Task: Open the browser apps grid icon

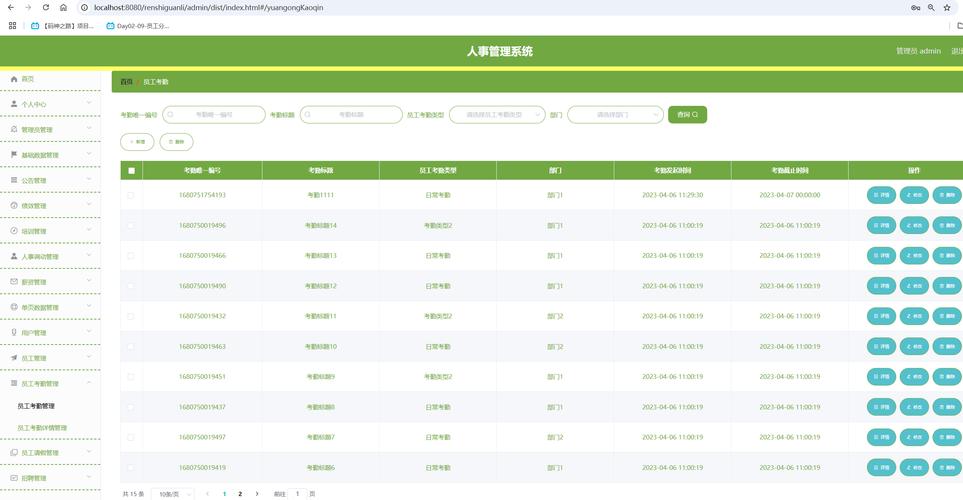Action: (12, 26)
